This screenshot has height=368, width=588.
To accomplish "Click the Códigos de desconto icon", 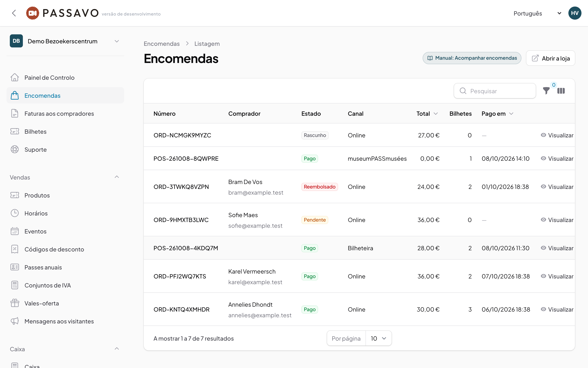I will (14, 249).
